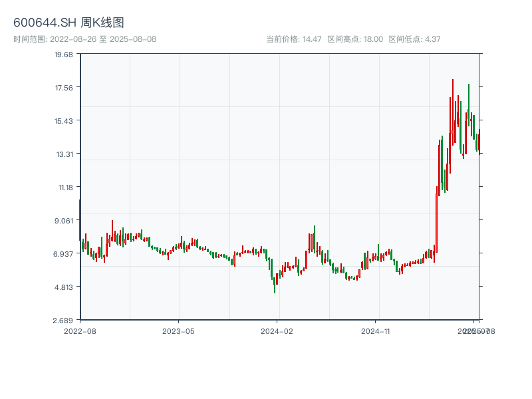Click the chart title 600644.SH 周K线图
This screenshot has width=532, height=399.
[68, 23]
